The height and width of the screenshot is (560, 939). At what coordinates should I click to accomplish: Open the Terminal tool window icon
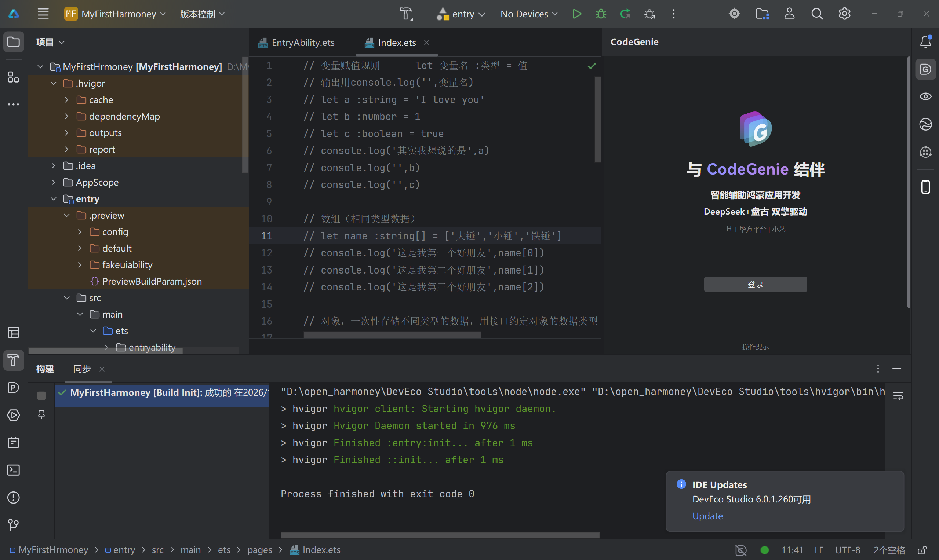(14, 470)
